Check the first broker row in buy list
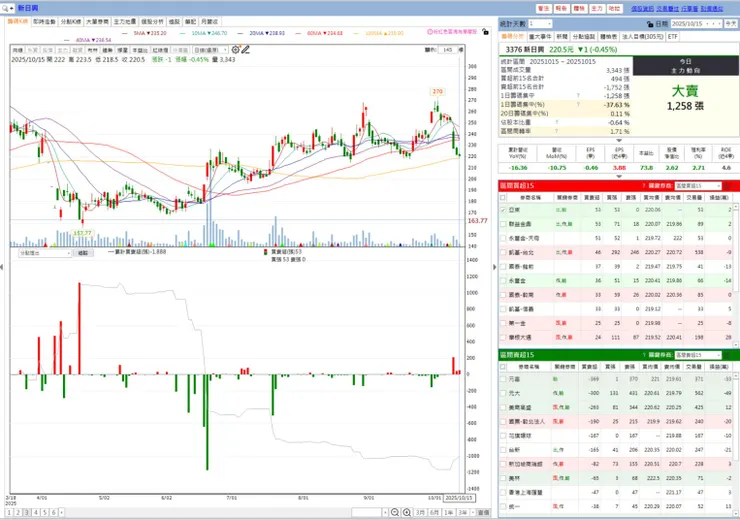Viewport: 740px width, 520px height. [x=503, y=210]
